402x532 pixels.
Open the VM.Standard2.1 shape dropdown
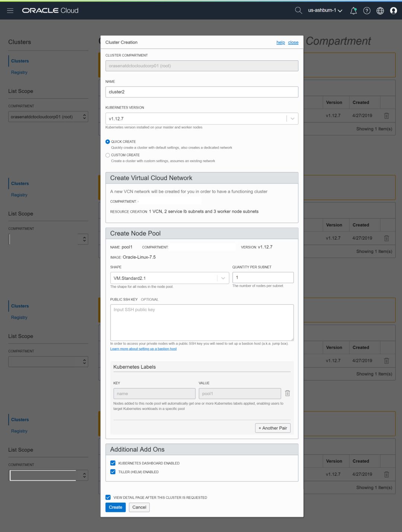tap(169, 278)
